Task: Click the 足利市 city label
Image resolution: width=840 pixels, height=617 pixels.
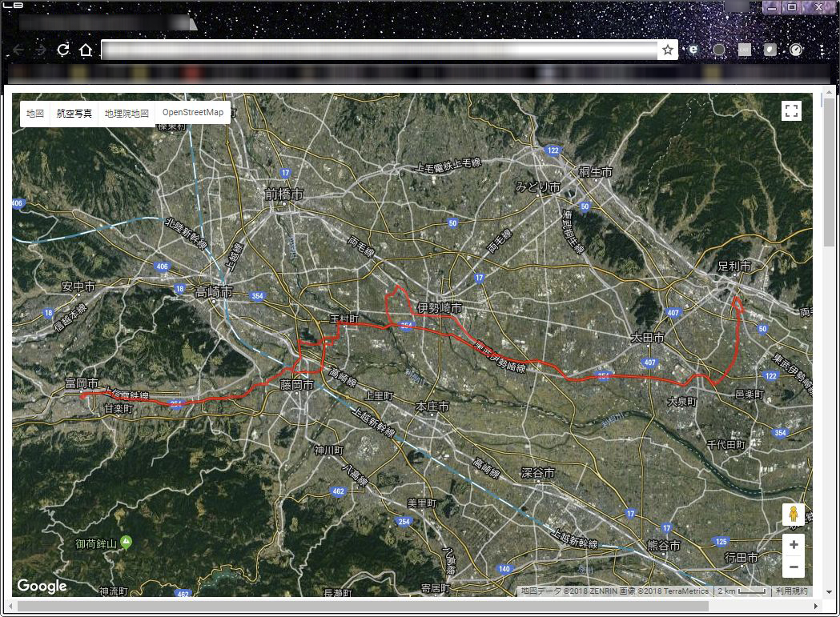Action: tap(734, 266)
